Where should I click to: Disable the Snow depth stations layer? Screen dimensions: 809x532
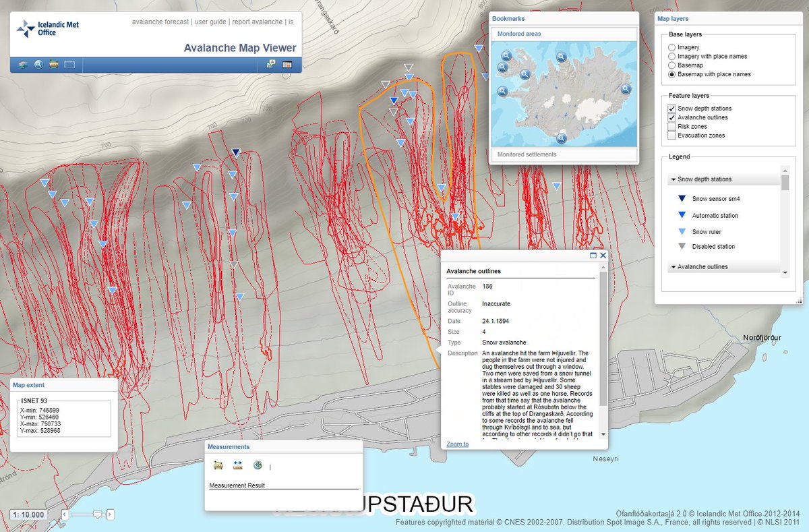671,108
